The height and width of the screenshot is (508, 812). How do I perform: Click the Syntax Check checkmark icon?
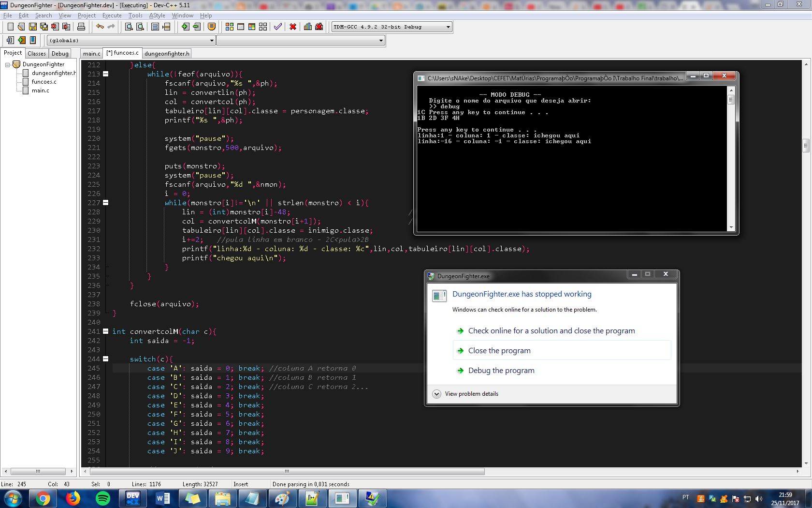click(x=278, y=27)
